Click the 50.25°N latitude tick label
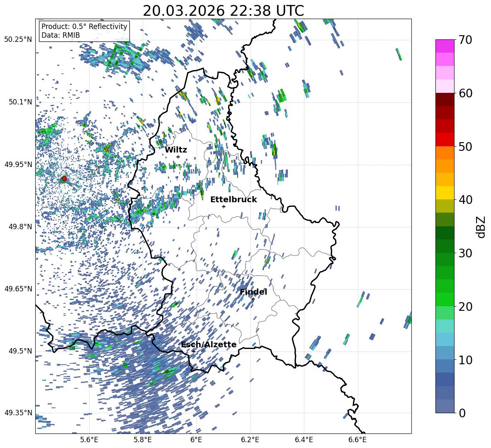 [x=18, y=40]
